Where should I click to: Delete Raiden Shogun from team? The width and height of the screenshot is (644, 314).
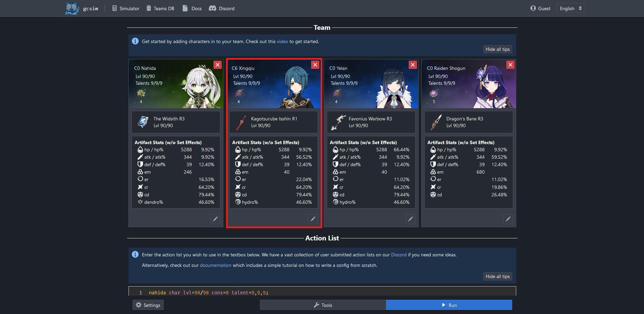510,65
